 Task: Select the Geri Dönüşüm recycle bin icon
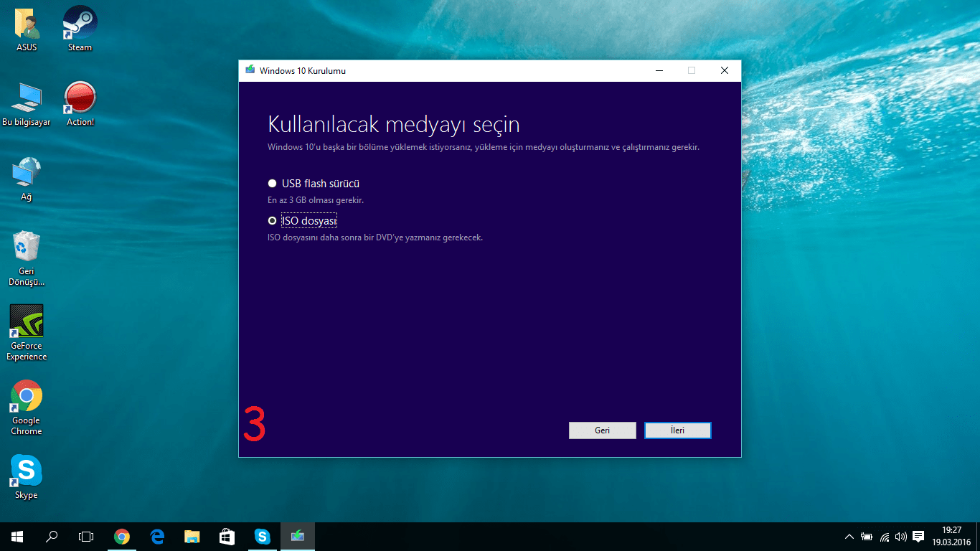[27, 258]
